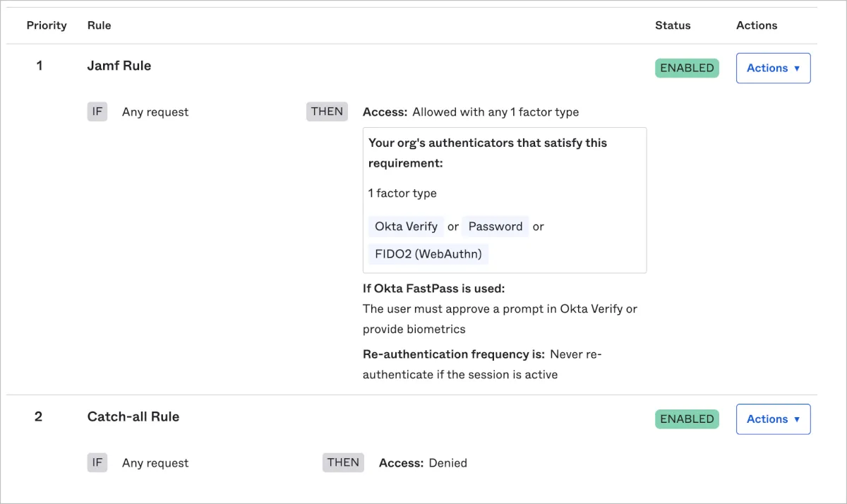
Task: Select the Okta Verify authenticator chip
Action: click(406, 227)
